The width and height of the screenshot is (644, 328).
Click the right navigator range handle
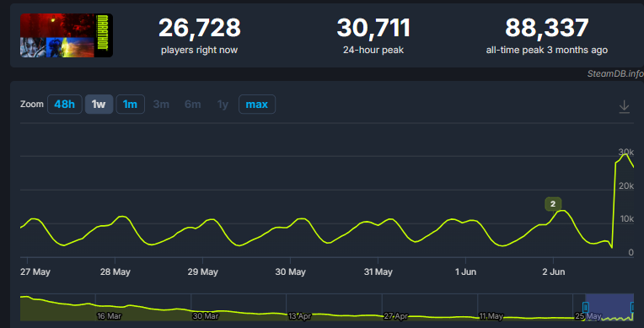[x=633, y=307]
